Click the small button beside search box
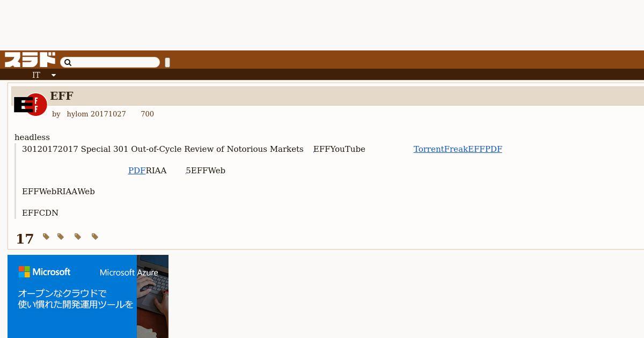 click(167, 62)
